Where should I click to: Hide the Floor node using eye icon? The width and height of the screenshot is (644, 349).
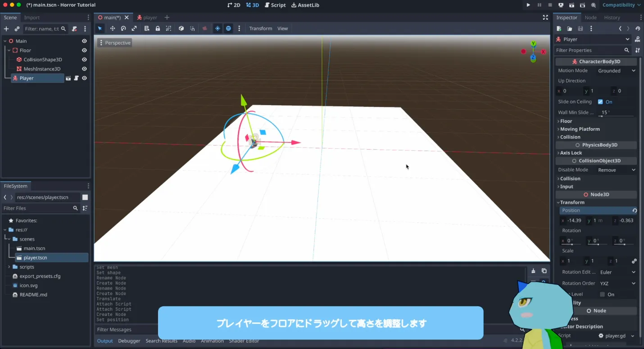pyautogui.click(x=84, y=51)
